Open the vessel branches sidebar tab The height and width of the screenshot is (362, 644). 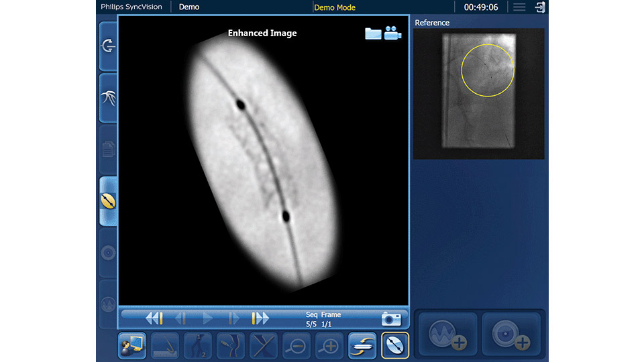click(x=108, y=98)
